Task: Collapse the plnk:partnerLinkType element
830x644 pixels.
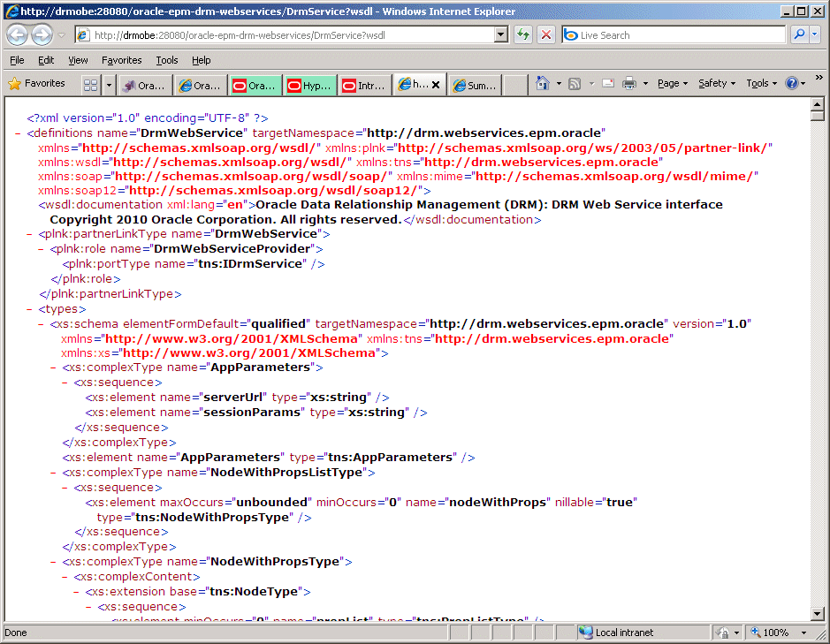Action: (x=29, y=234)
